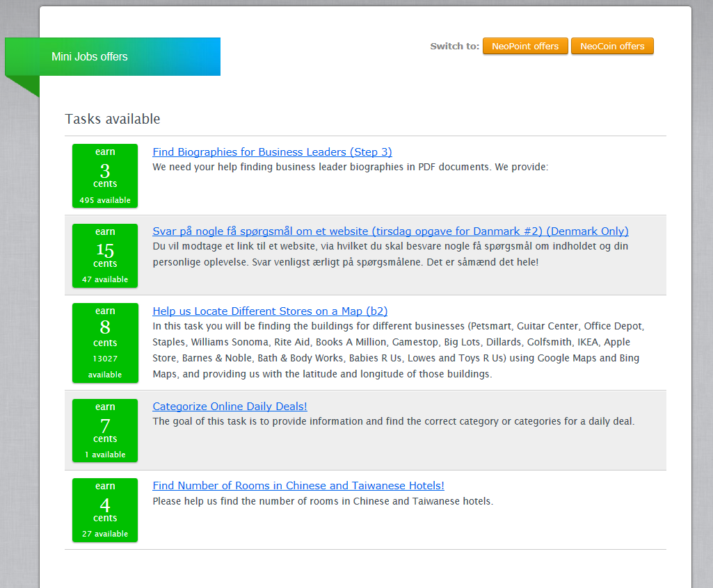Click the '13027 available' count text

coord(105,366)
